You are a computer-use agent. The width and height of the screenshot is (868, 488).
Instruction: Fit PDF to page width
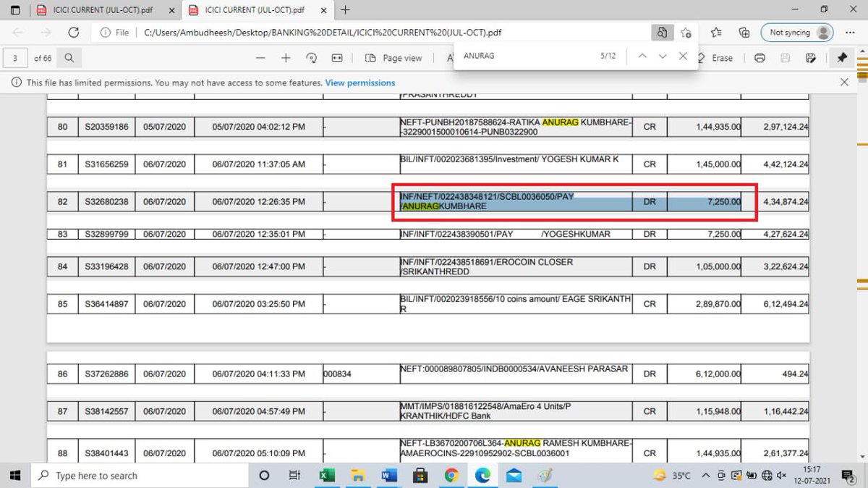337,58
